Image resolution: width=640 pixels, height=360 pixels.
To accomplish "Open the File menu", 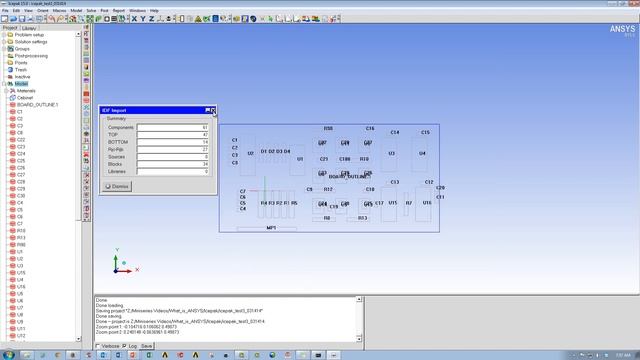I will [x=5, y=11].
